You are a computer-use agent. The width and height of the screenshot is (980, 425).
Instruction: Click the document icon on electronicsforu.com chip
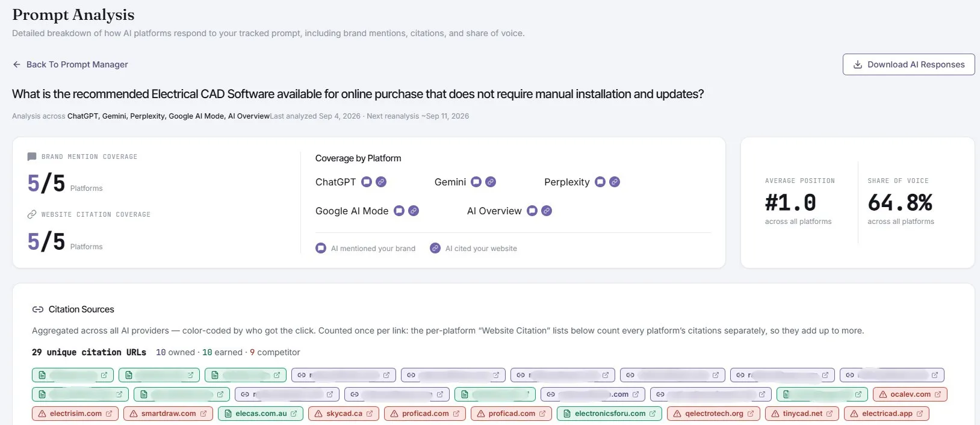click(567, 414)
